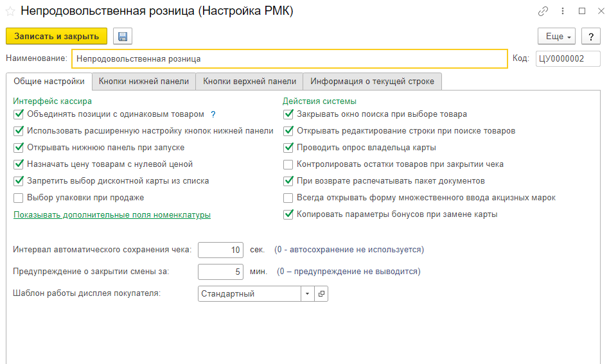Uncheck Копировать параметры бонусов при замене карты
Viewport: 609px width, 364px height.
pos(288,214)
